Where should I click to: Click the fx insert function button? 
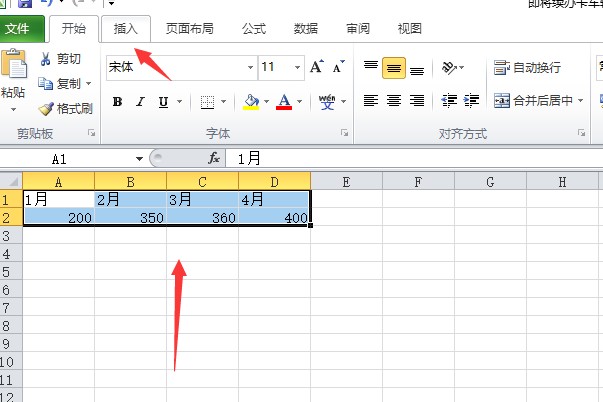pos(214,158)
